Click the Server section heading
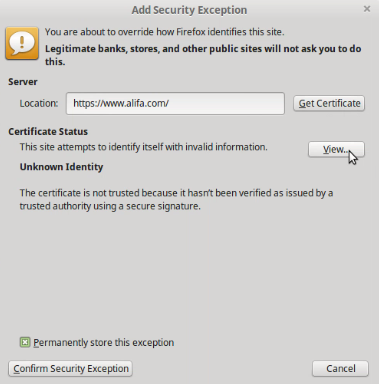379x384 pixels. [23, 82]
